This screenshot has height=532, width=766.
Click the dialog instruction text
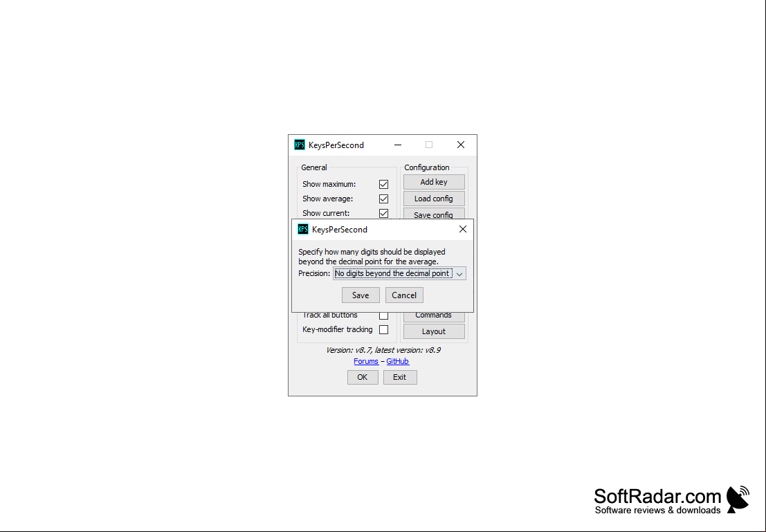[x=372, y=257]
